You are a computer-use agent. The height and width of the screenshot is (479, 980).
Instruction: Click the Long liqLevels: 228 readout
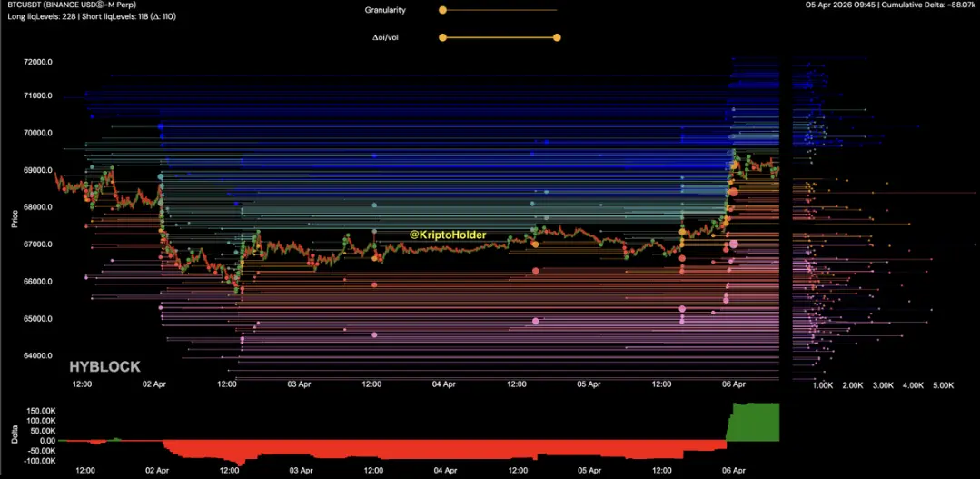pos(41,17)
